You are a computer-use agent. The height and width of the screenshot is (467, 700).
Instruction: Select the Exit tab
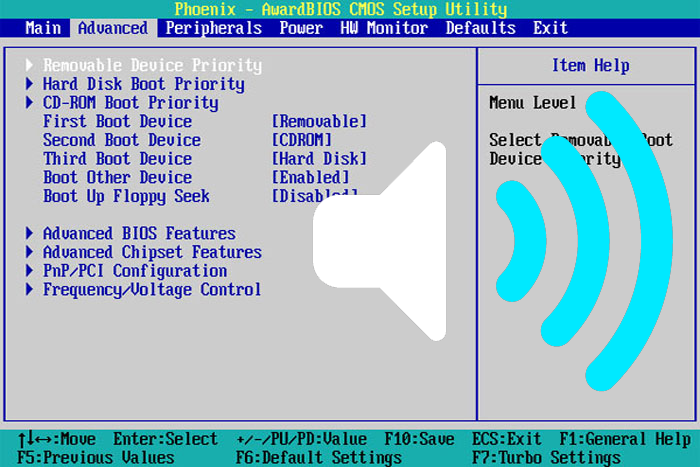coord(550,28)
